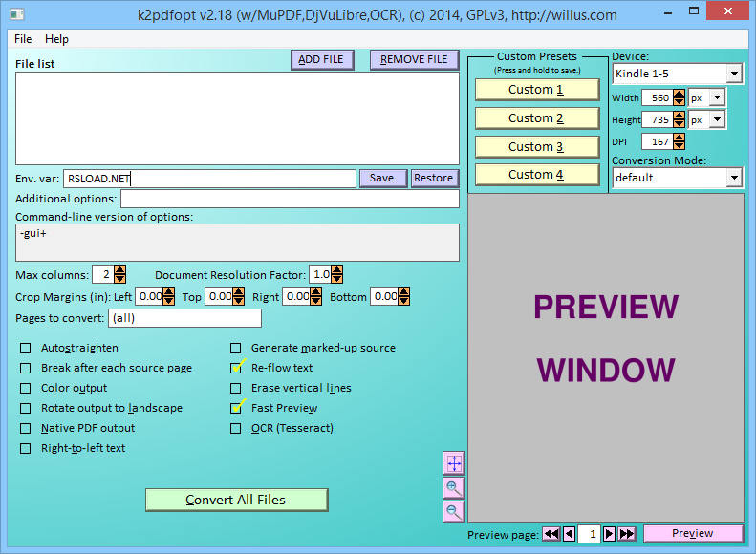
Task: Click the zoom out magnifier icon
Action: point(454,511)
